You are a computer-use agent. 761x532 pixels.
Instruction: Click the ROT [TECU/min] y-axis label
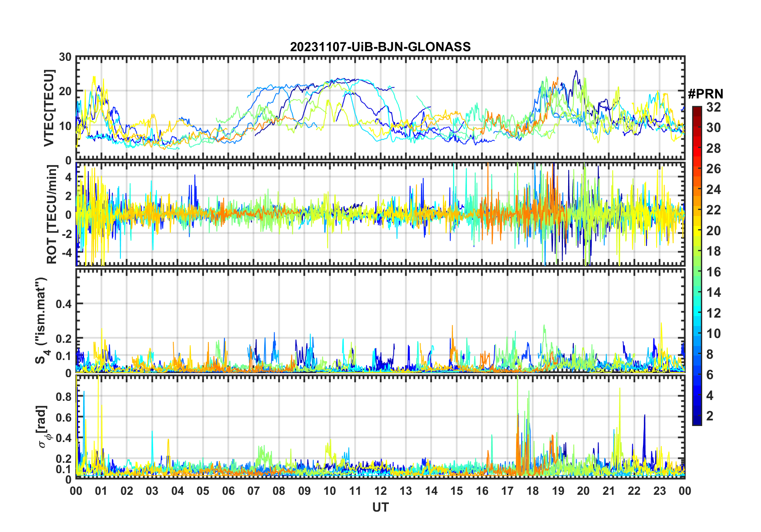pyautogui.click(x=52, y=214)
